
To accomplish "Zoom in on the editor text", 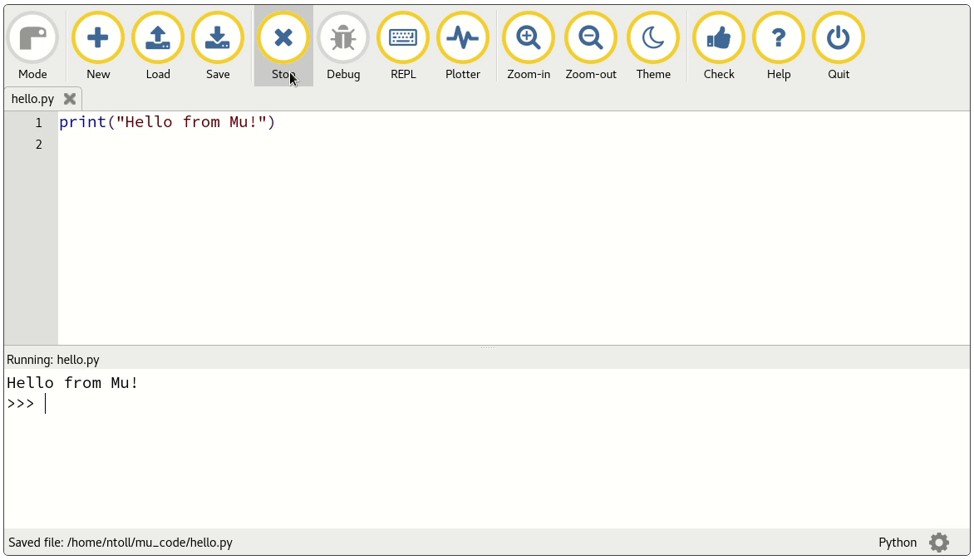I will (529, 38).
